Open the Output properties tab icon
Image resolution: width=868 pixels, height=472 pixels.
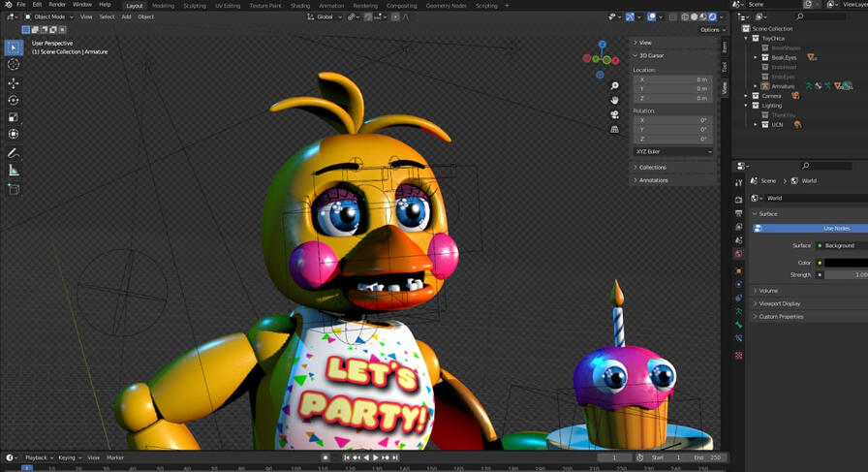[x=738, y=213]
